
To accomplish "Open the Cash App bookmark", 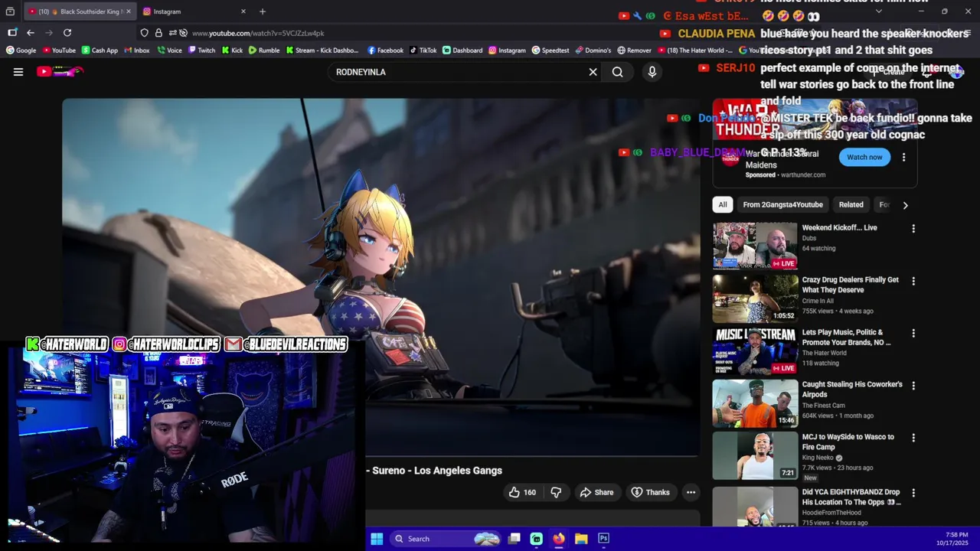I will click(100, 51).
